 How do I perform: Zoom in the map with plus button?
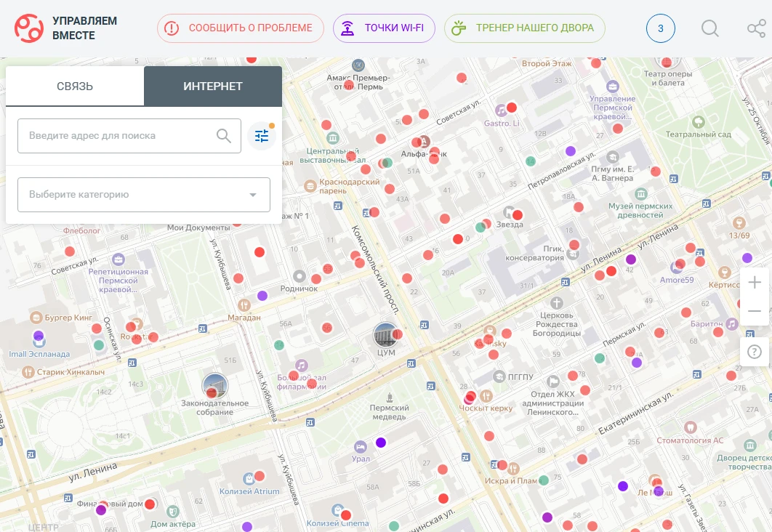coord(755,282)
